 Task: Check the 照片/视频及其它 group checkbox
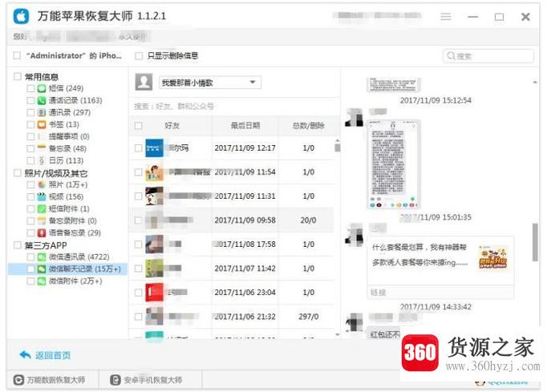coord(18,173)
